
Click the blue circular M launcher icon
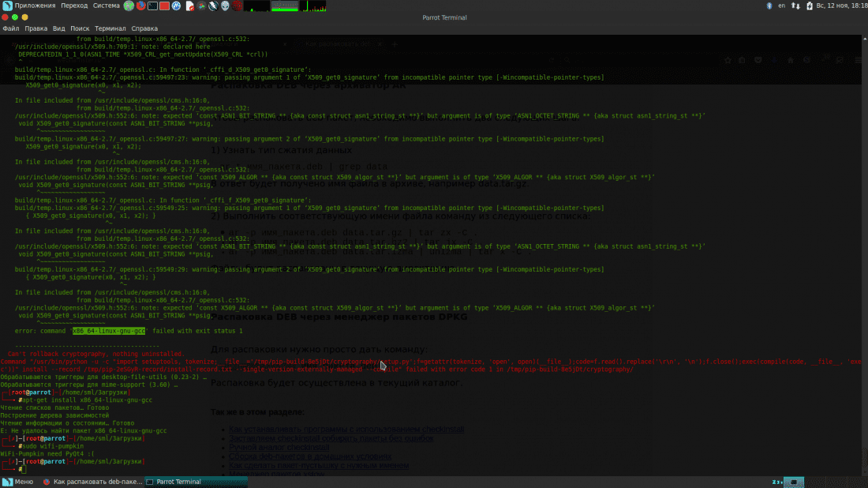click(176, 6)
